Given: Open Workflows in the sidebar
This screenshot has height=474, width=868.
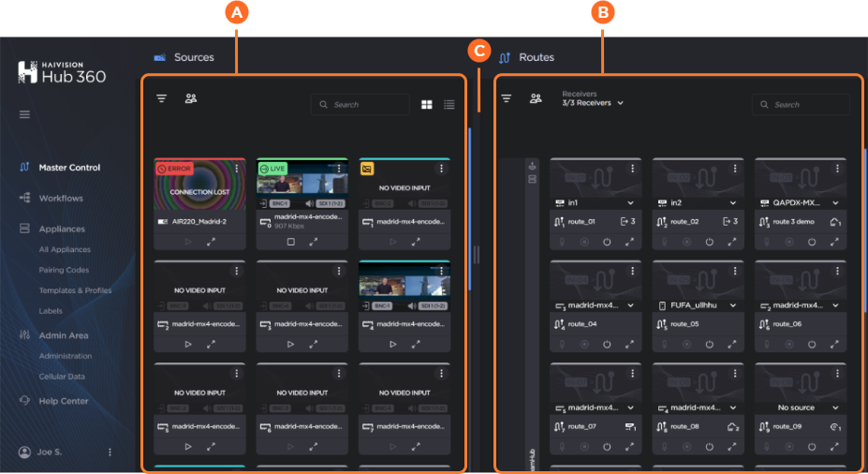Looking at the screenshot, I should [x=61, y=199].
